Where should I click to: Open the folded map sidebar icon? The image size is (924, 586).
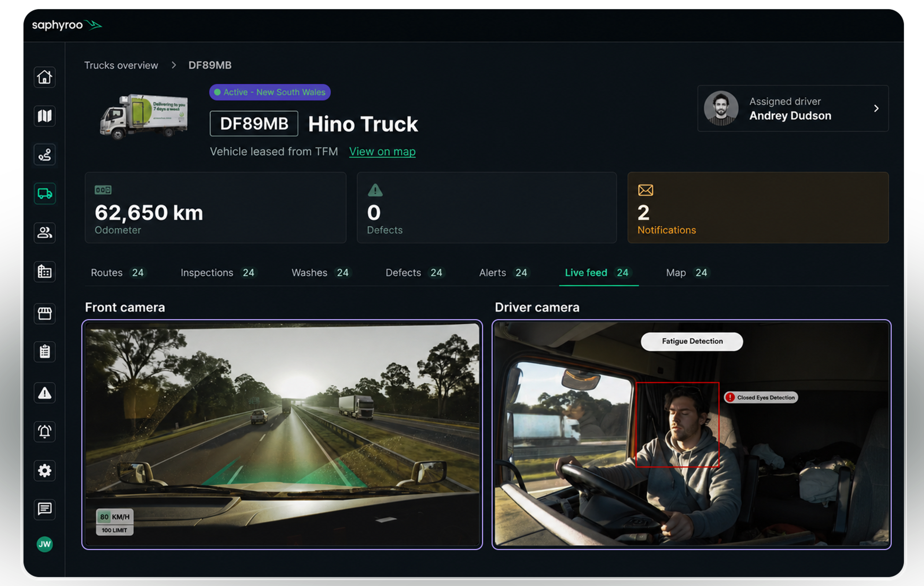tap(45, 116)
